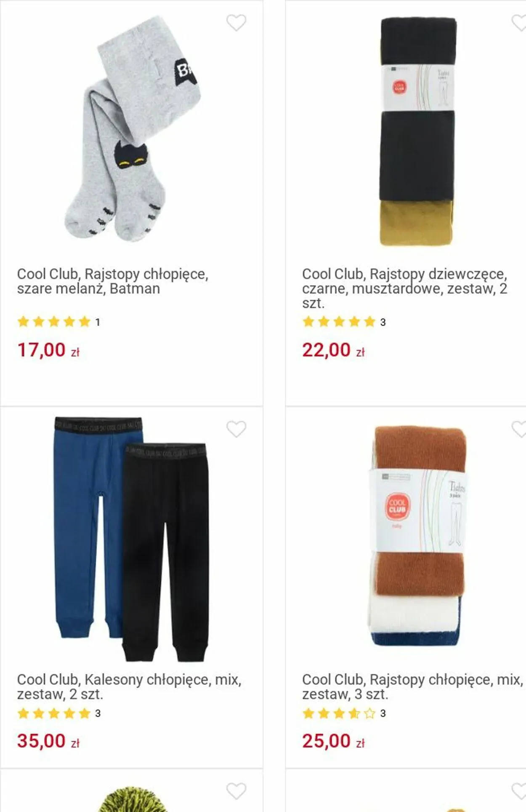View star rating reviews for Batman tights
Image resolution: width=526 pixels, height=812 pixels.
[x=58, y=322]
